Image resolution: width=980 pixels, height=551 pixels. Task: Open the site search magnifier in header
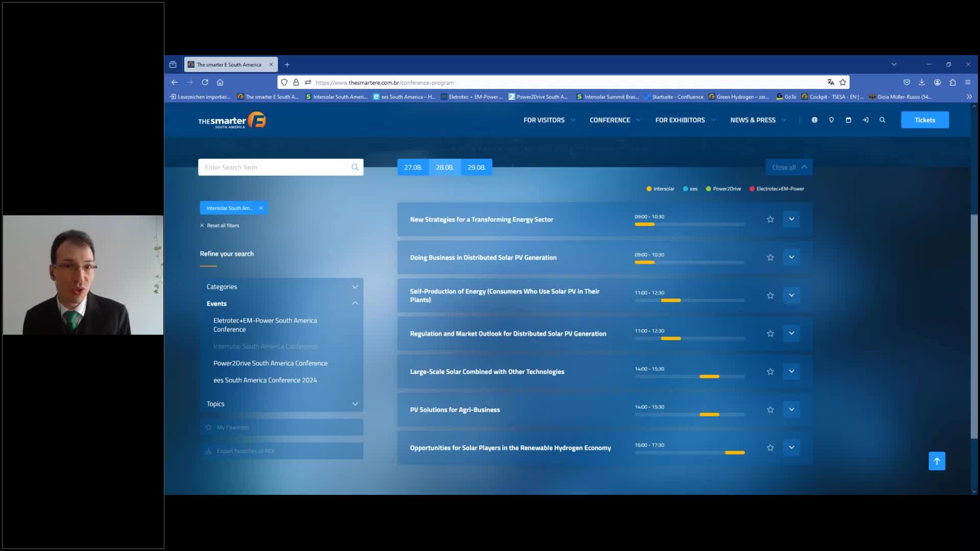coord(882,120)
